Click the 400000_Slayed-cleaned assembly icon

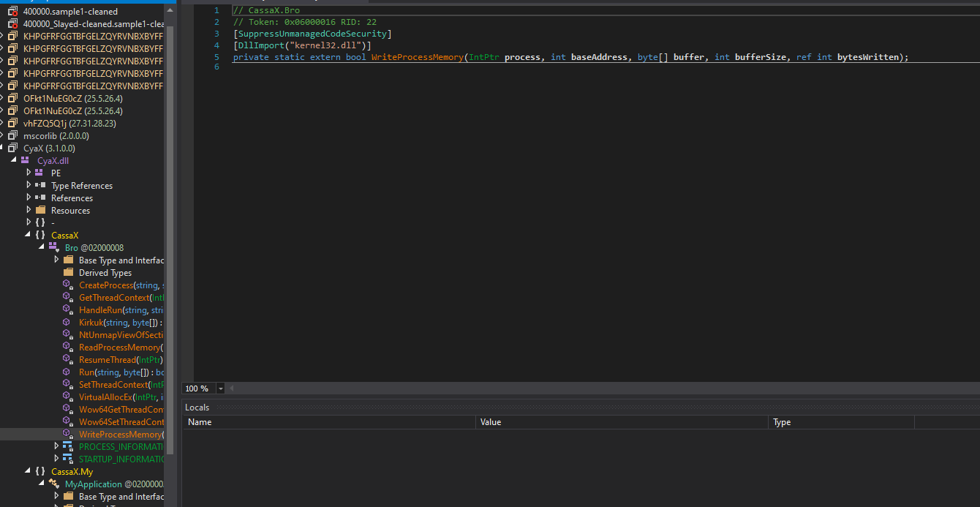coord(12,24)
